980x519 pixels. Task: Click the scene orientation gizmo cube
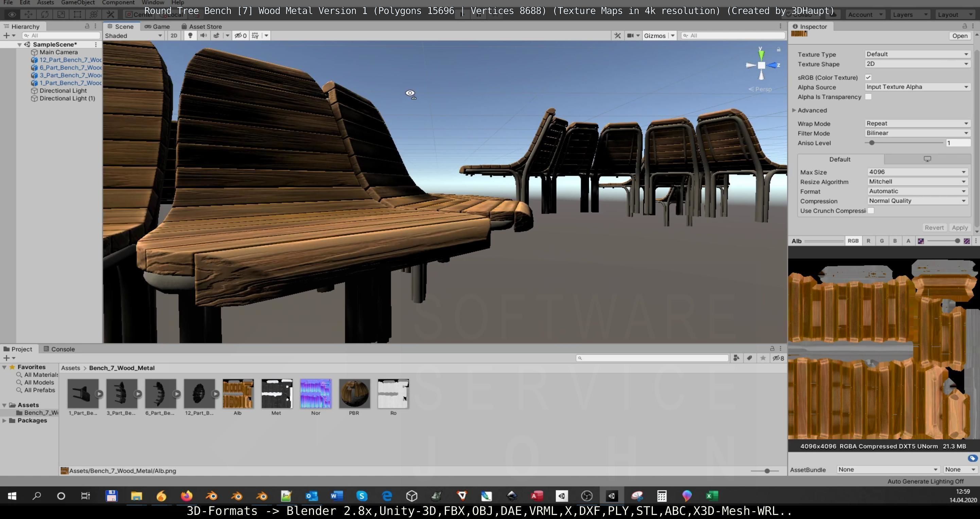(x=761, y=66)
